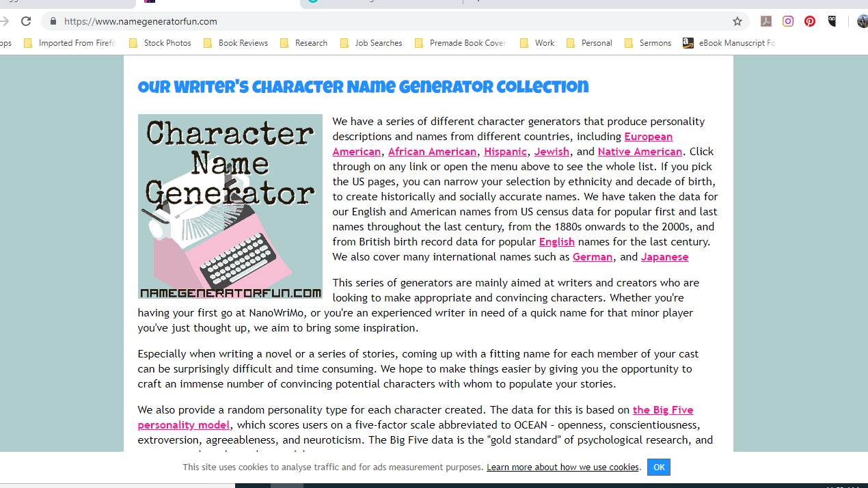Click the Our Writer's Character Name Generator Collection heading

tap(363, 87)
